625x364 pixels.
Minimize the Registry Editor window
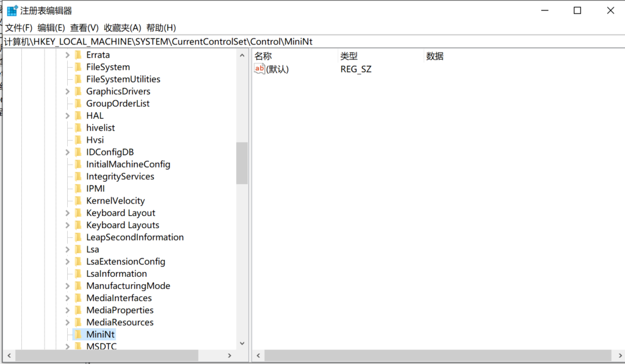point(545,10)
